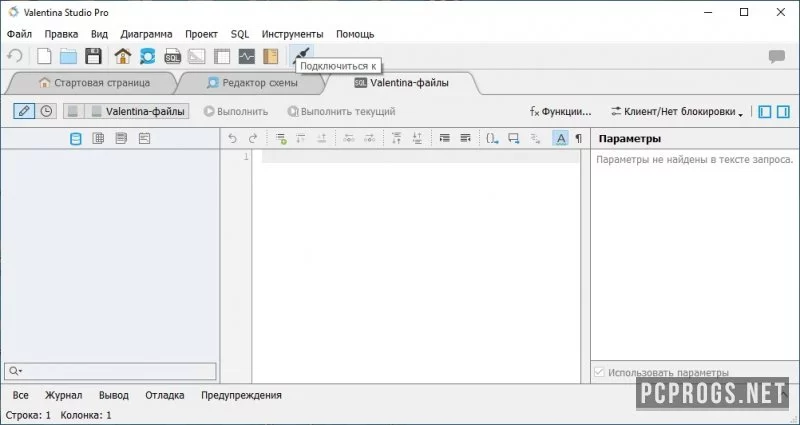Open the Проект menu

[x=202, y=34]
